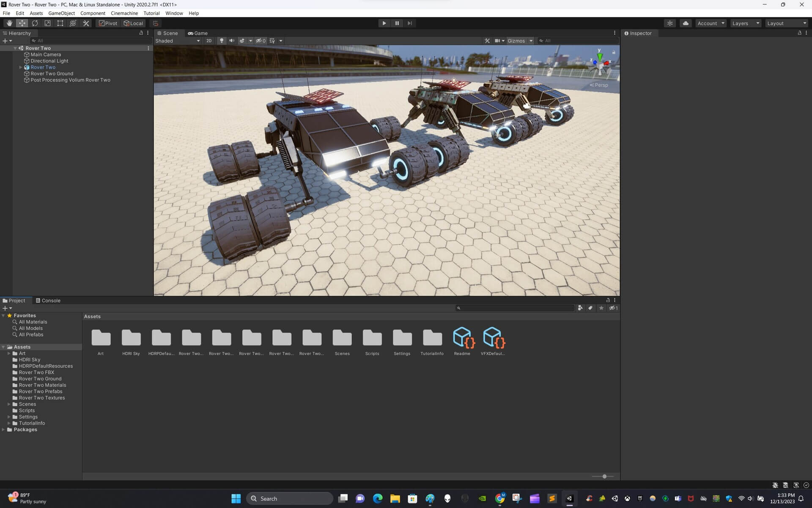This screenshot has width=812, height=508.
Task: Select the Move tool
Action: click(x=22, y=23)
